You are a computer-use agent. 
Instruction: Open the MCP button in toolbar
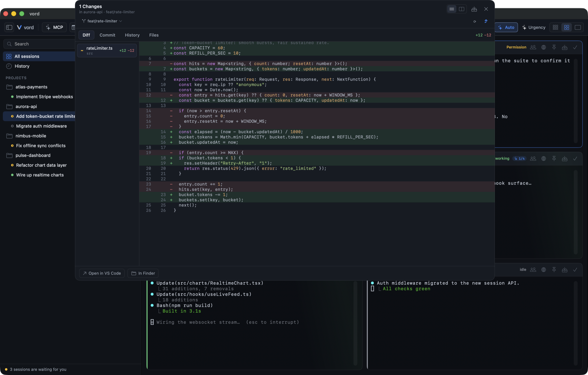click(54, 27)
